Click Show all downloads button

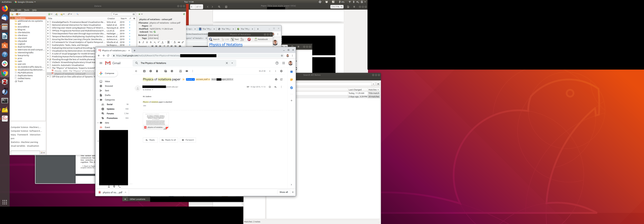283,192
